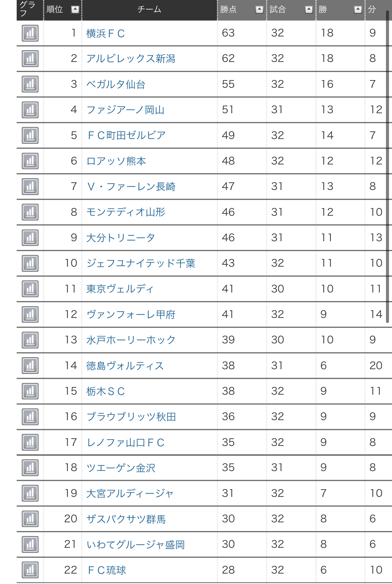
Task: Click graph icon next to 東京ヴェルディ
Action: (30, 289)
